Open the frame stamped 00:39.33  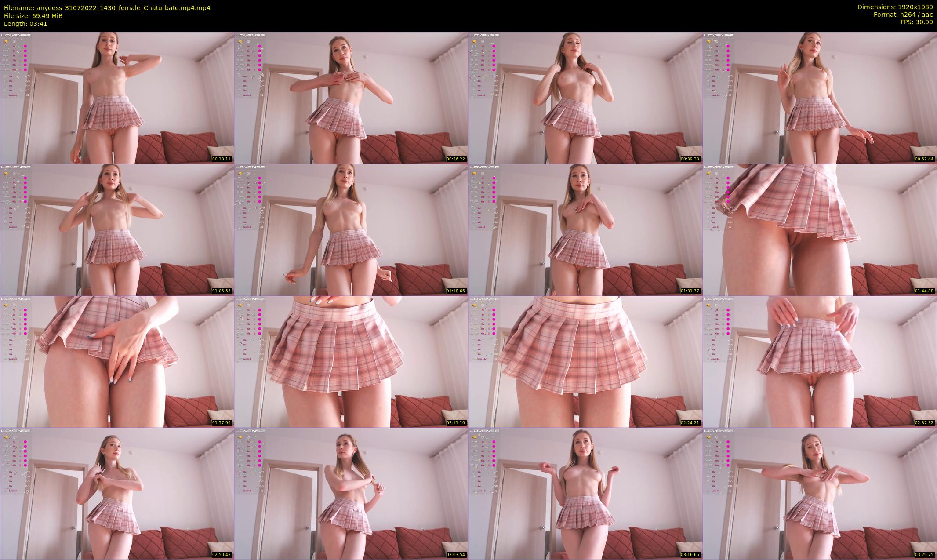(x=585, y=98)
